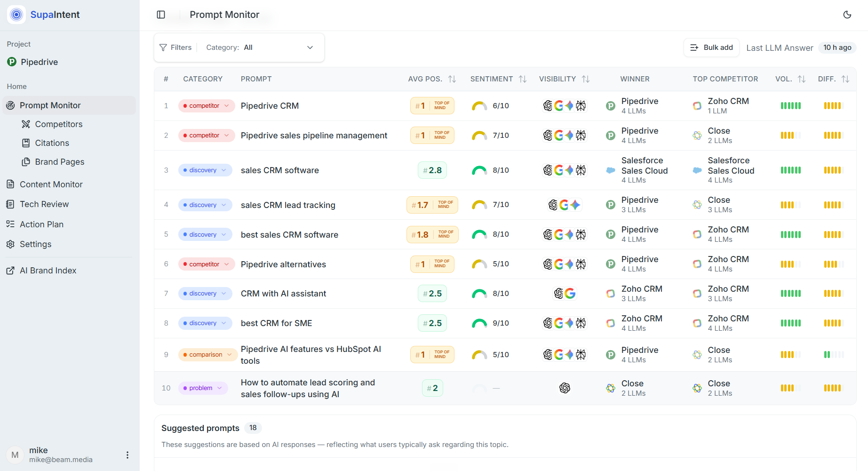Click the SupaIntent logo icon

(x=16, y=15)
